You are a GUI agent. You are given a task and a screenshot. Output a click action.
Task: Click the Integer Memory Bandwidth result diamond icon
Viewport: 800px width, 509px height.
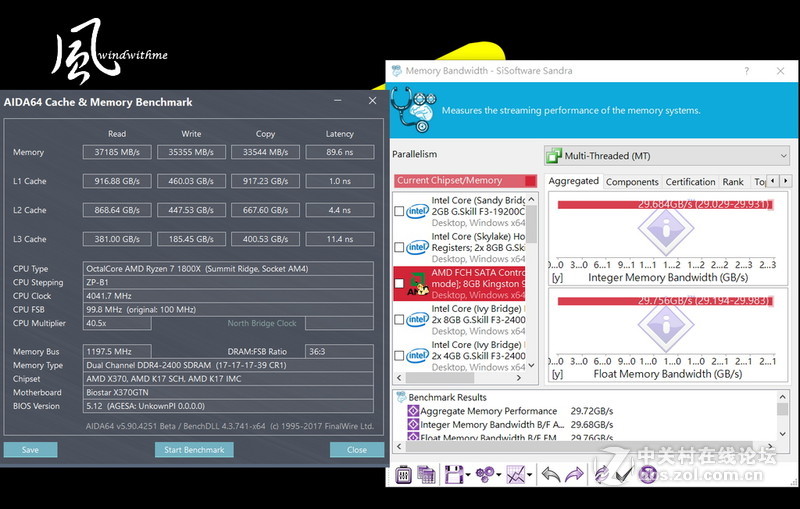click(x=413, y=424)
